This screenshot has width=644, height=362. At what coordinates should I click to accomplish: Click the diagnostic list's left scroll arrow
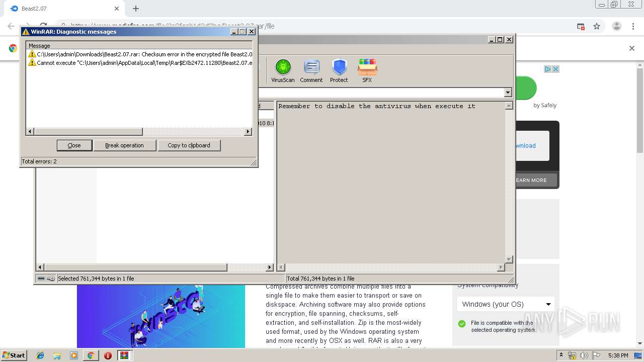pos(30,132)
